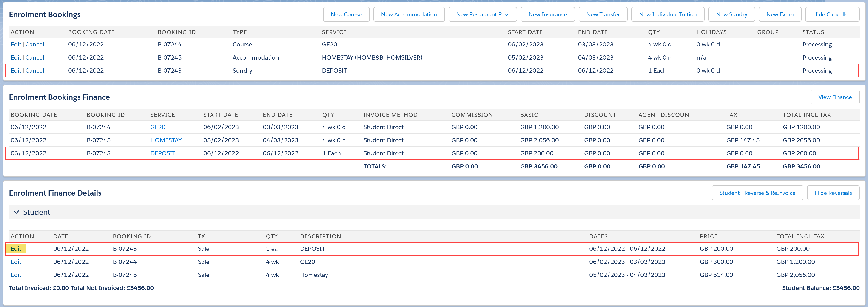This screenshot has height=307, width=868.
Task: Toggle Hide Reversals button
Action: (833, 193)
